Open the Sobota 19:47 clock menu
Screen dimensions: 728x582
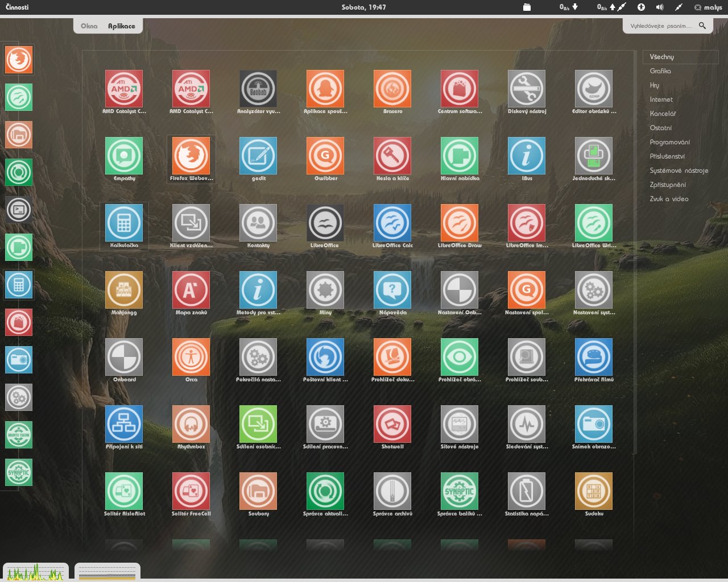pyautogui.click(x=364, y=7)
